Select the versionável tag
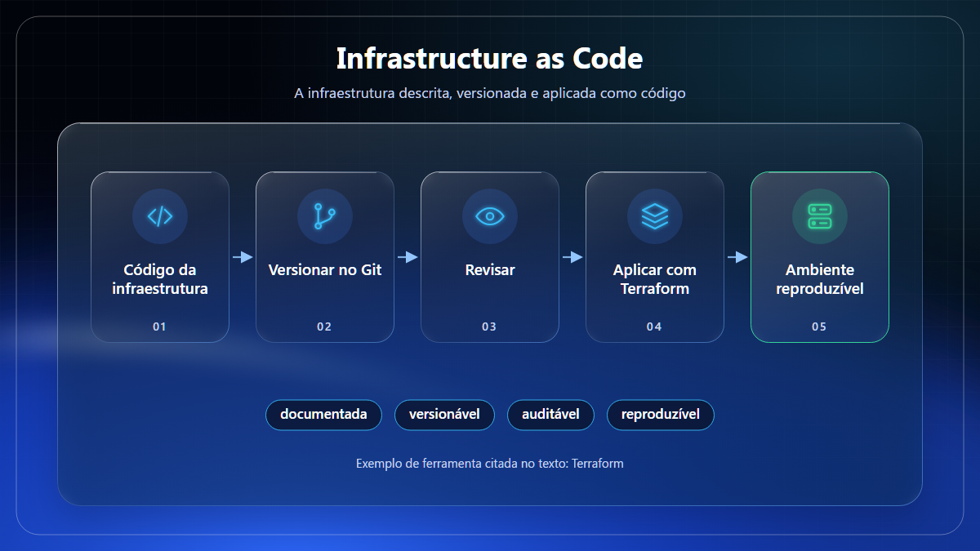980x551 pixels. click(x=444, y=415)
